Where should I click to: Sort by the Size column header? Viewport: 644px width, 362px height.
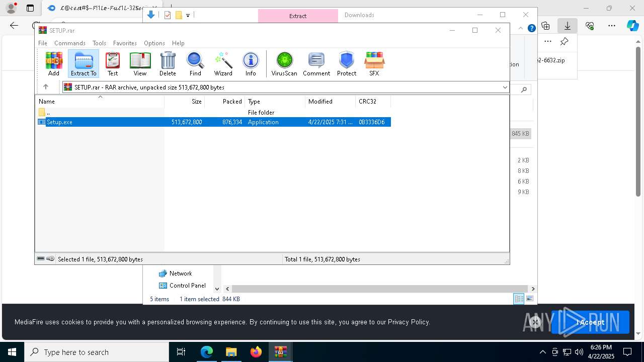tap(185, 101)
